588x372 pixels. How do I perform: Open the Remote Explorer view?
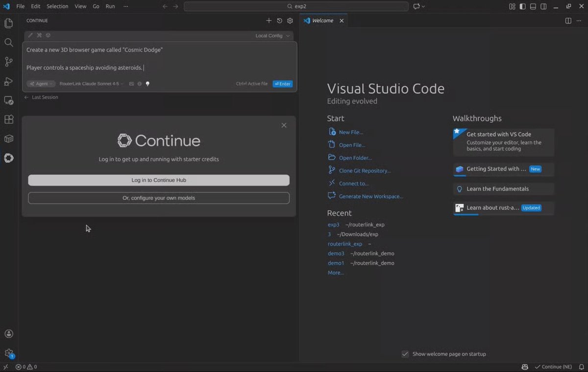9,100
